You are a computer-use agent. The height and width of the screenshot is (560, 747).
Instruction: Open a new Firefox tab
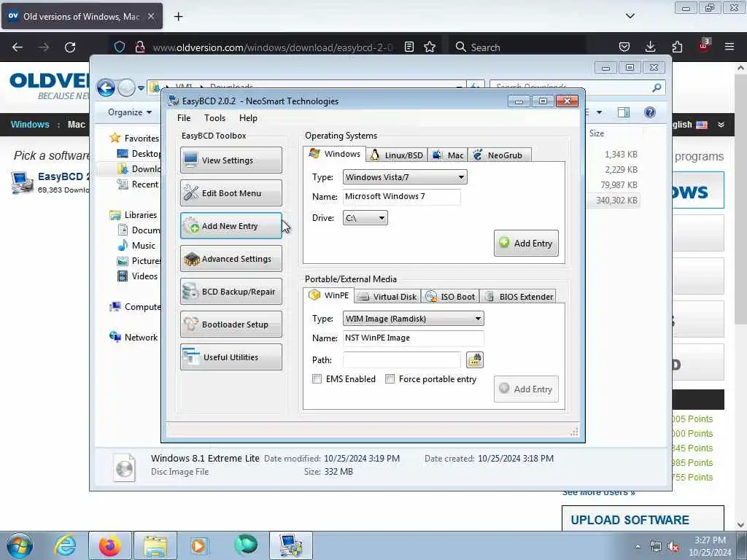178,17
